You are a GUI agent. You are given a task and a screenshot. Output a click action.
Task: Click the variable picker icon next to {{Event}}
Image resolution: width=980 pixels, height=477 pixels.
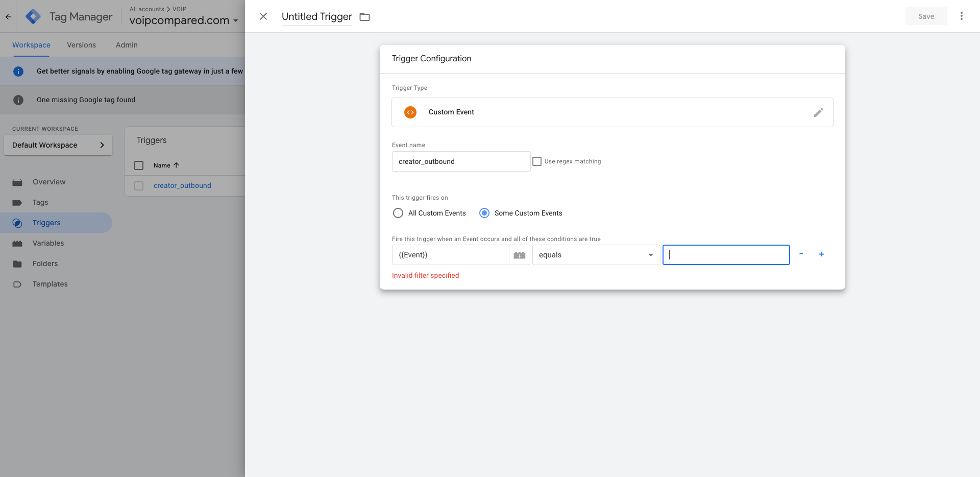coord(519,255)
